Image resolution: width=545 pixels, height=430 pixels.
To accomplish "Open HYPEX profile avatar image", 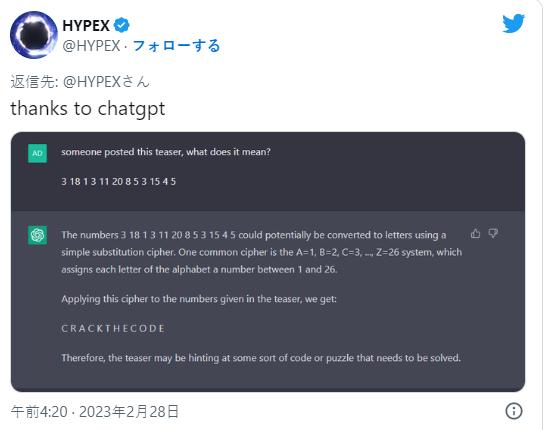I will click(34, 35).
